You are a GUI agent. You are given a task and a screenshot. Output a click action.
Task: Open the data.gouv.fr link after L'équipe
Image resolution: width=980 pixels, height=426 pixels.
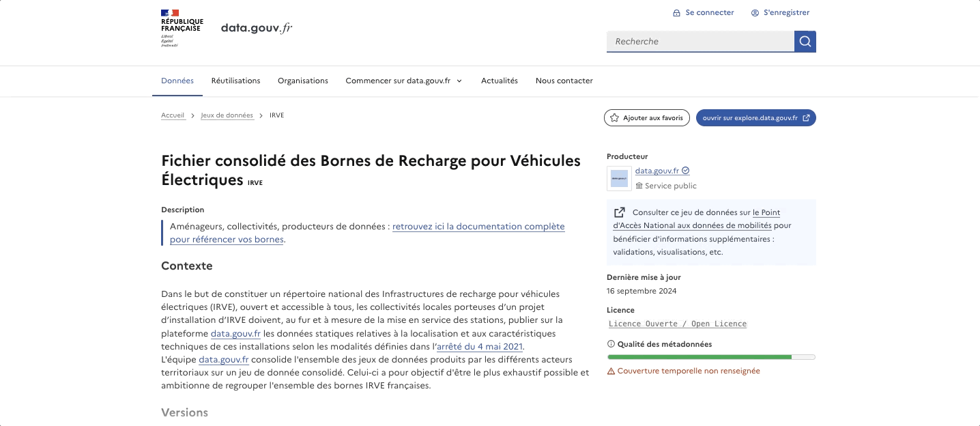224,360
